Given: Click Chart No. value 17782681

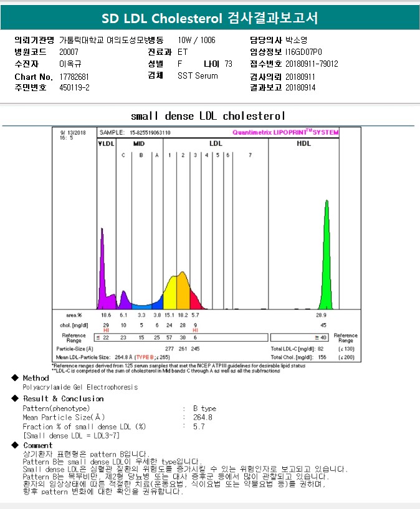Looking at the screenshot, I should 74,77.
